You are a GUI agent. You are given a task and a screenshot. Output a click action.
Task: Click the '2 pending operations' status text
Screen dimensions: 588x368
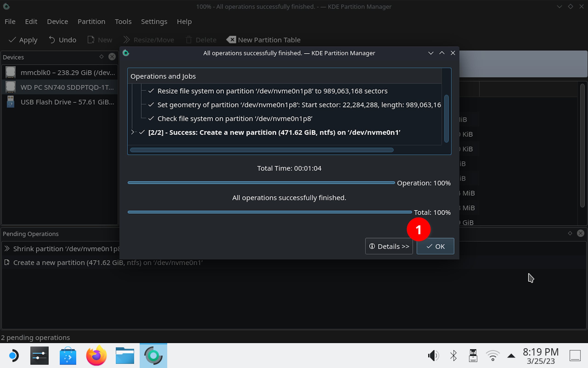tap(35, 338)
